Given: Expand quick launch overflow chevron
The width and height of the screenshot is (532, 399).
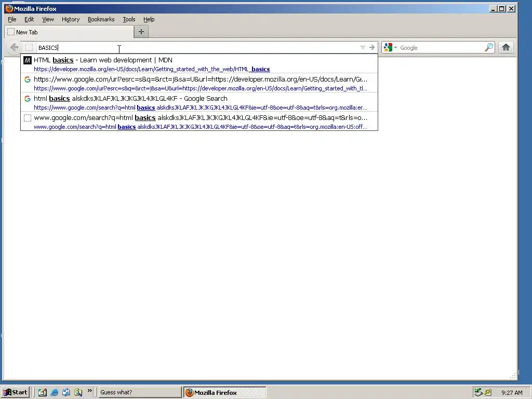Looking at the screenshot, I should 89,391.
